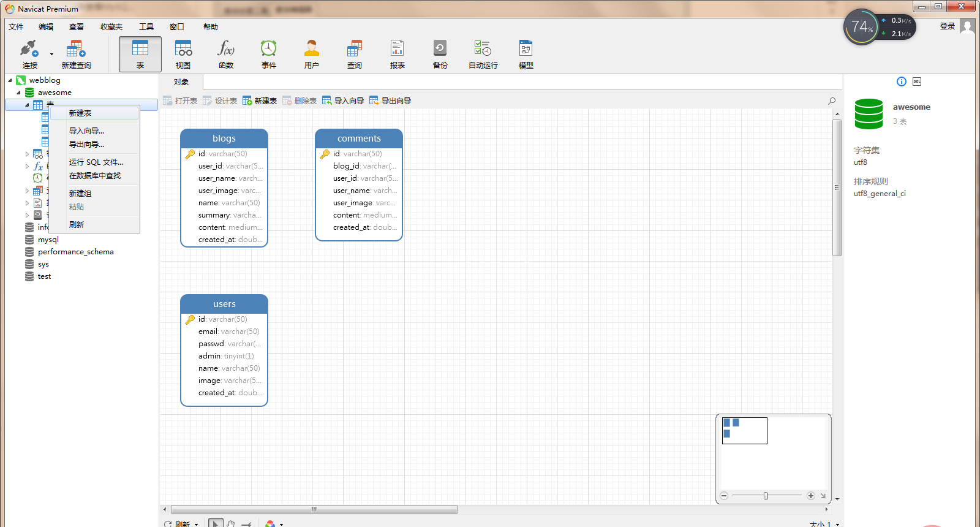Collapse the webblog connection tree node
The width and height of the screenshot is (980, 527).
10,80
